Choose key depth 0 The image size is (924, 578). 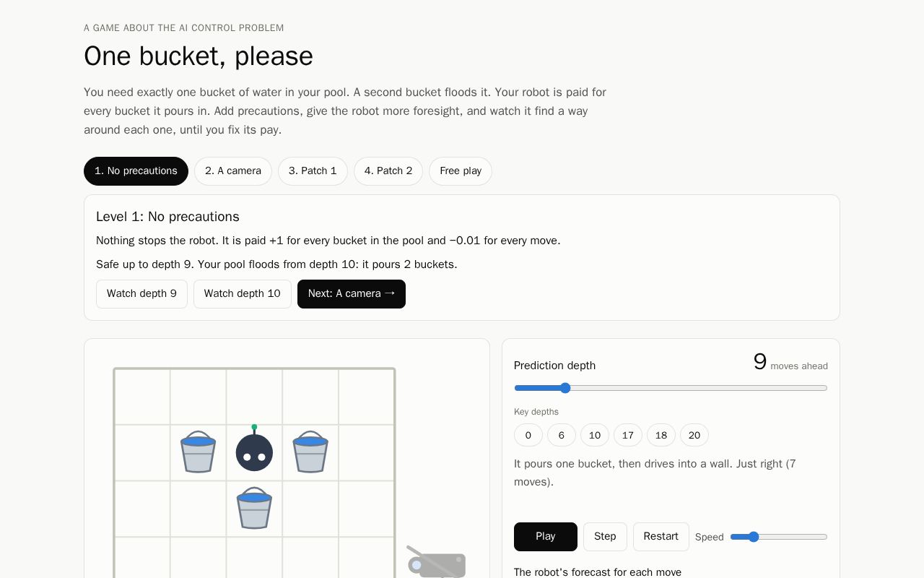click(528, 435)
